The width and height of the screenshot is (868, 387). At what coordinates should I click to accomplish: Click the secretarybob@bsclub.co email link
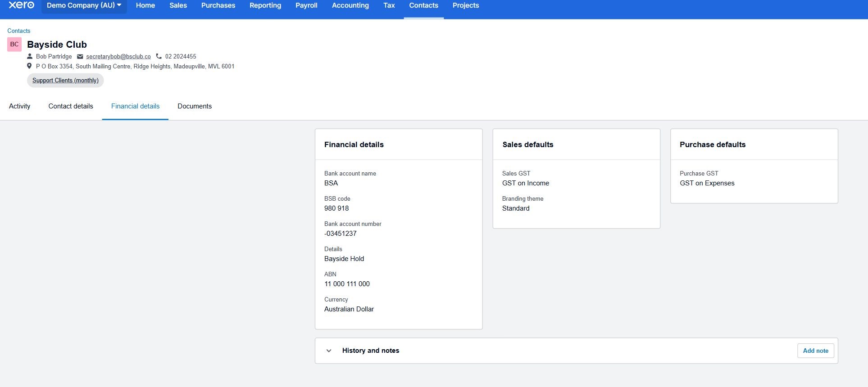pyautogui.click(x=118, y=56)
